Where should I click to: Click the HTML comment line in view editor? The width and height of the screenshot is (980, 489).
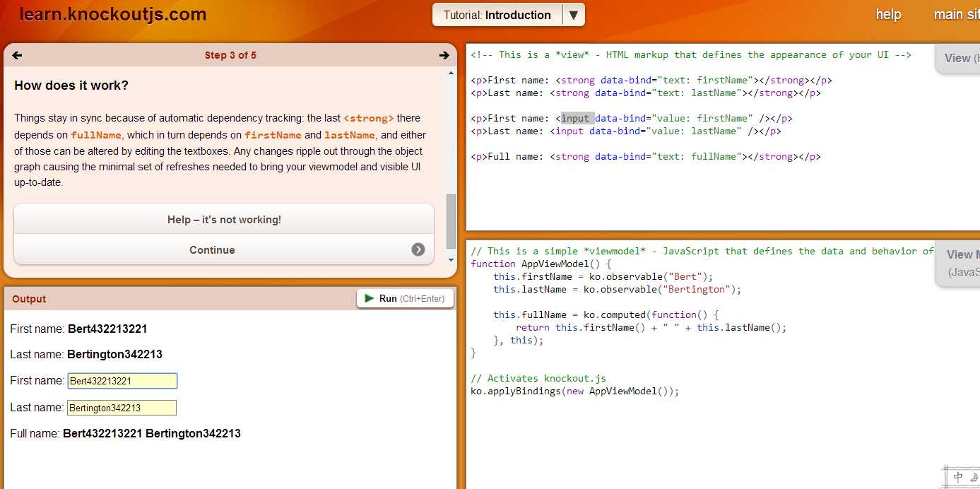691,54
